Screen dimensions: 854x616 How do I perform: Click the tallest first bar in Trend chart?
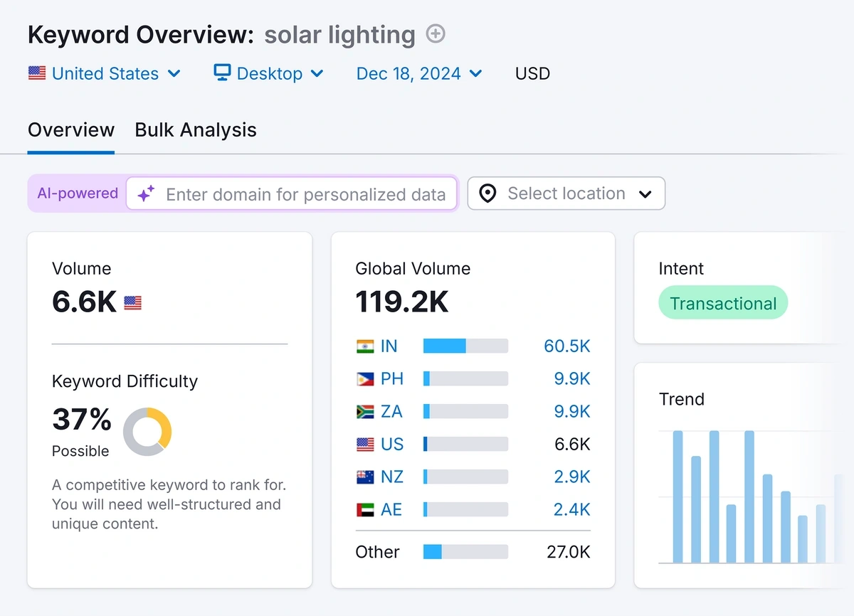(x=678, y=496)
